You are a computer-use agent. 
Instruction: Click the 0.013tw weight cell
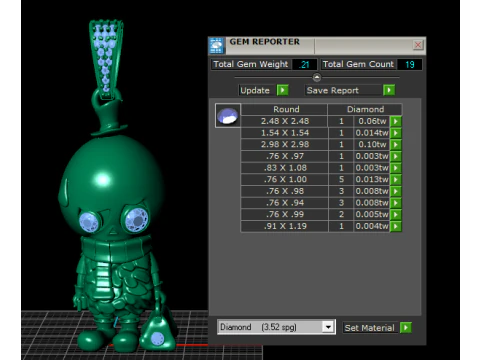(x=372, y=180)
